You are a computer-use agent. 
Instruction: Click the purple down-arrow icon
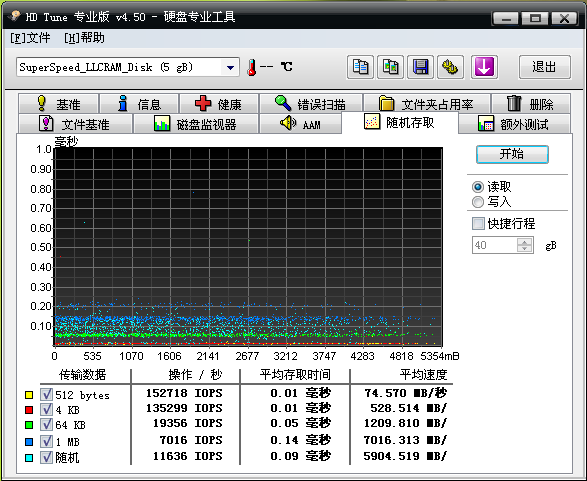tap(484, 67)
